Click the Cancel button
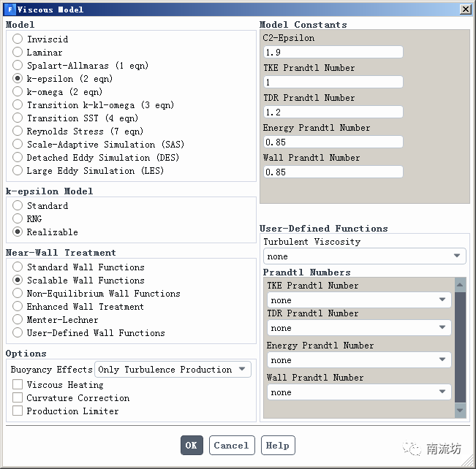 tap(232, 446)
